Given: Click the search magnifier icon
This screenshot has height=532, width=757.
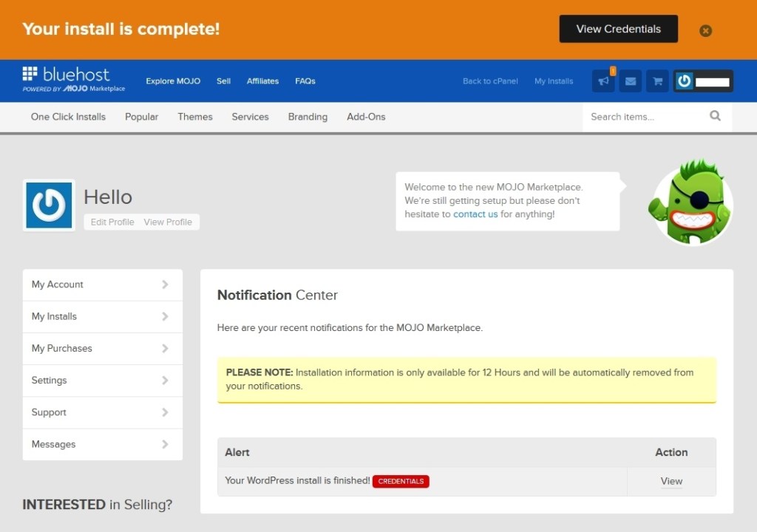Looking at the screenshot, I should (x=715, y=116).
